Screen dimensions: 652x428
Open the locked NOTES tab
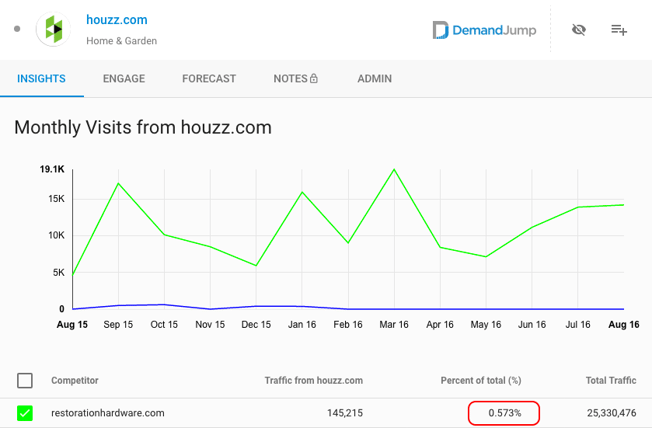pos(296,79)
